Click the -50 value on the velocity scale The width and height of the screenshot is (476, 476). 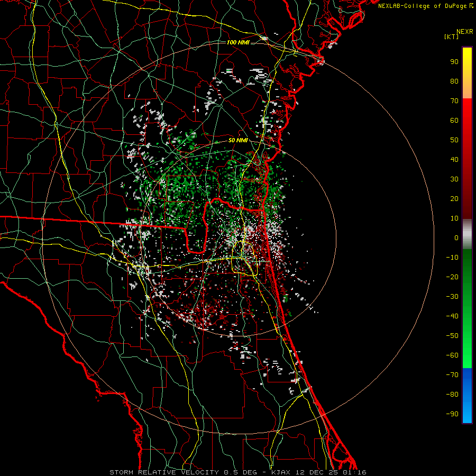point(452,336)
